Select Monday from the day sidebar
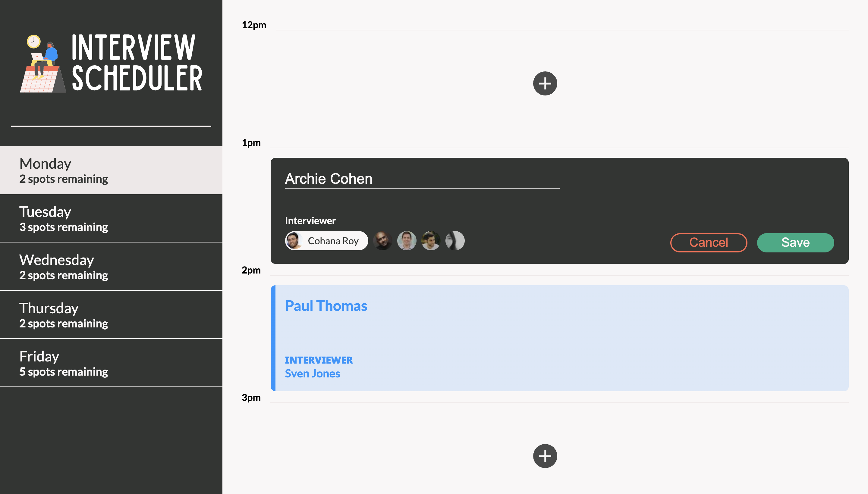This screenshot has width=868, height=494. [x=111, y=170]
